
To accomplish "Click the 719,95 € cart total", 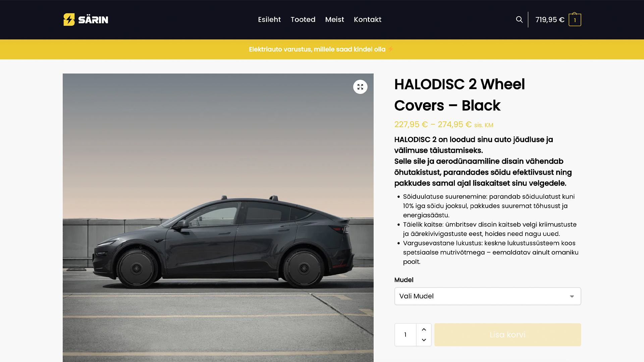I will point(550,20).
